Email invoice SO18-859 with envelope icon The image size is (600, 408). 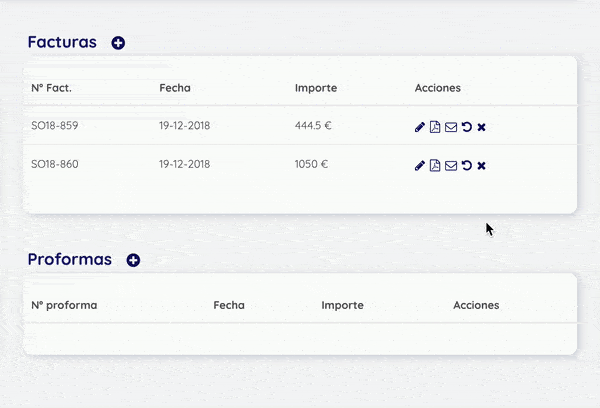point(451,127)
